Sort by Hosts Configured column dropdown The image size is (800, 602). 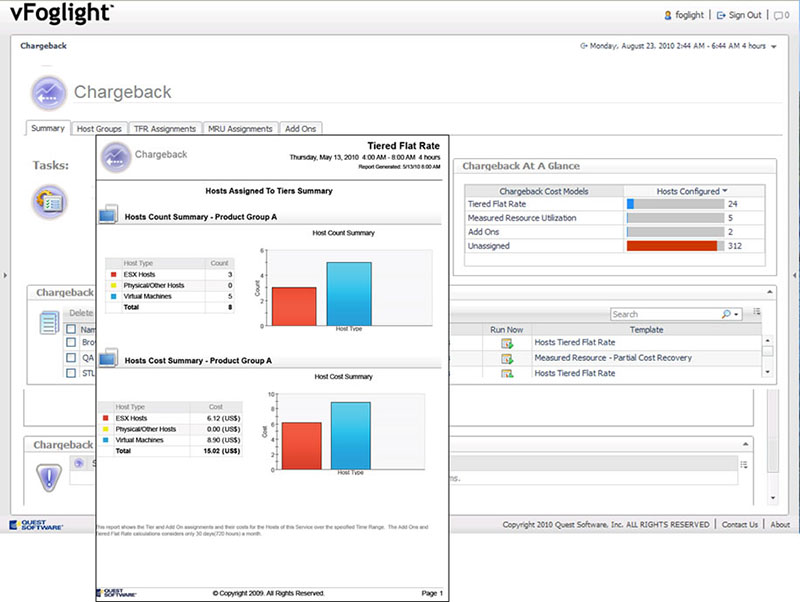click(725, 191)
